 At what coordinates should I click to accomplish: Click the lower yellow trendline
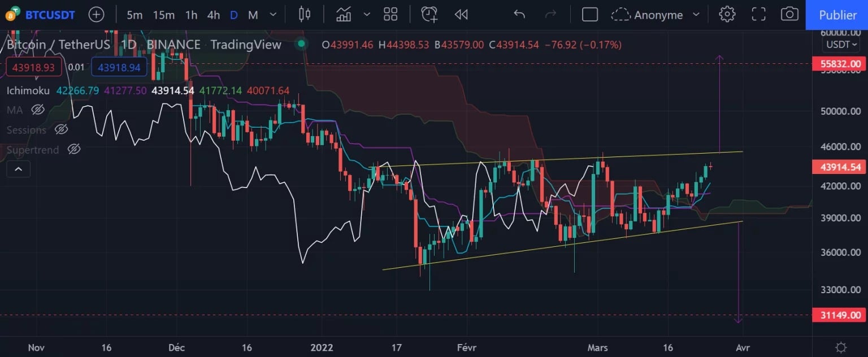[x=562, y=245]
